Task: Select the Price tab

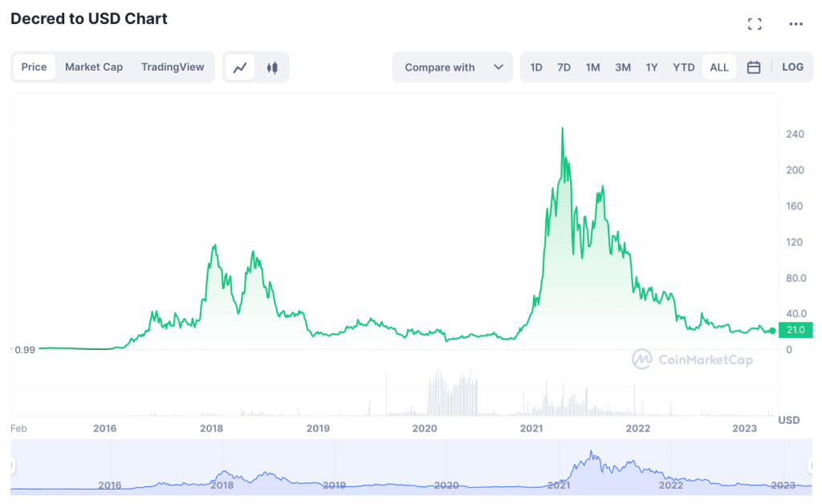Action: (x=34, y=67)
